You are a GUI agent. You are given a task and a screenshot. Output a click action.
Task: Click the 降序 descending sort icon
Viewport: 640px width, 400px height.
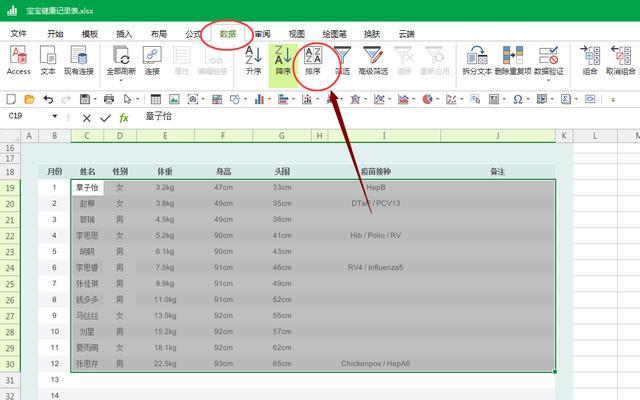tap(283, 60)
